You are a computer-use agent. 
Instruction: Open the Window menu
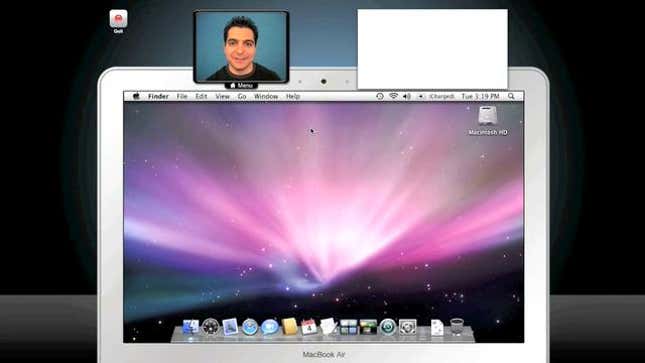(x=266, y=96)
